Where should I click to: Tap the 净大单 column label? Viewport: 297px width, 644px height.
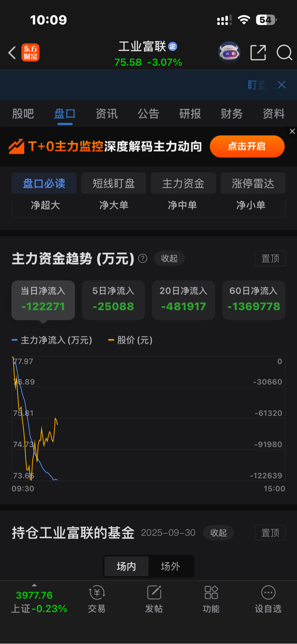tap(114, 205)
